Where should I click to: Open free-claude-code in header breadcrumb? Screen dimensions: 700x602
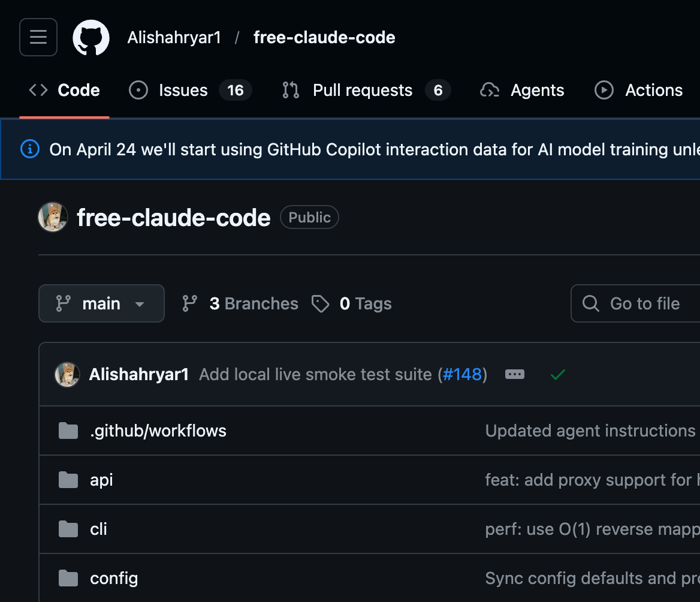pos(324,38)
